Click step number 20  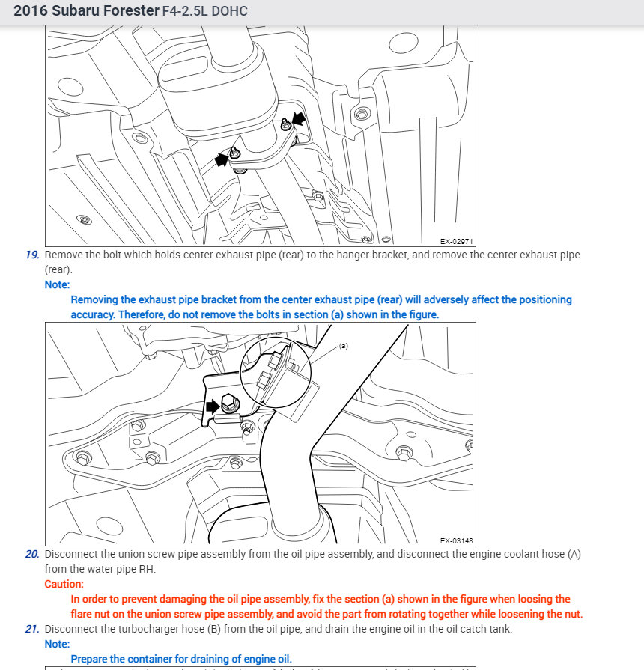tap(32, 554)
